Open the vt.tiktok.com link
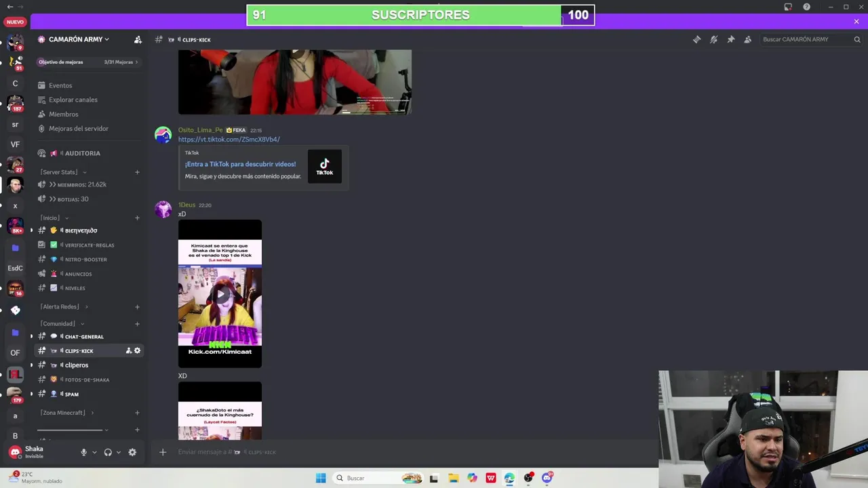 click(229, 140)
